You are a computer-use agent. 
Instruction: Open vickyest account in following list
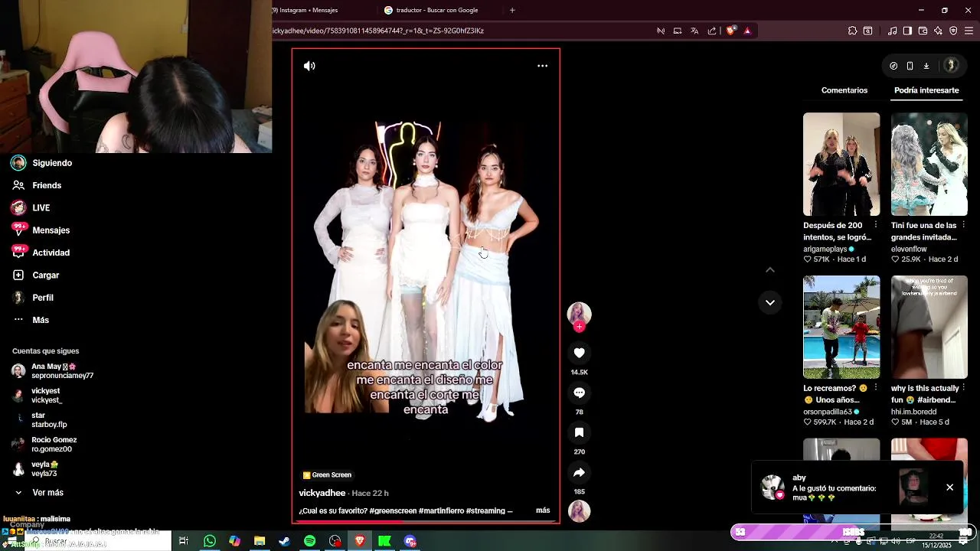(38, 396)
